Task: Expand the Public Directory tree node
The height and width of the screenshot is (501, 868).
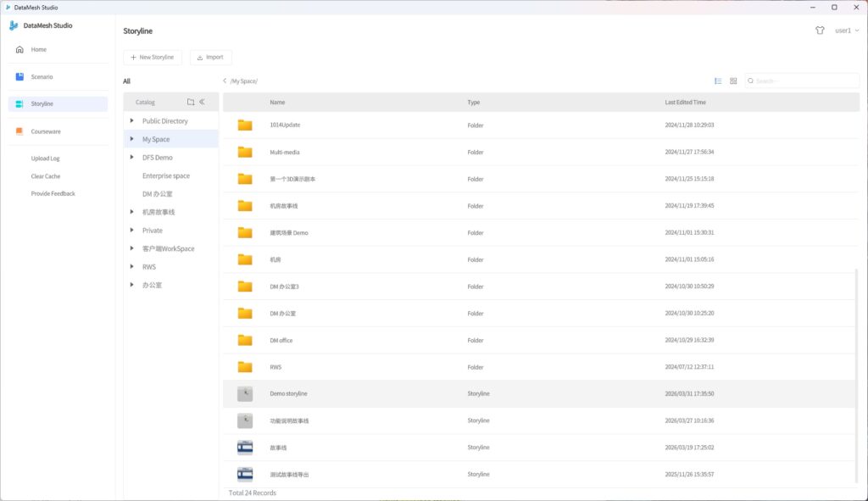Action: (x=132, y=120)
